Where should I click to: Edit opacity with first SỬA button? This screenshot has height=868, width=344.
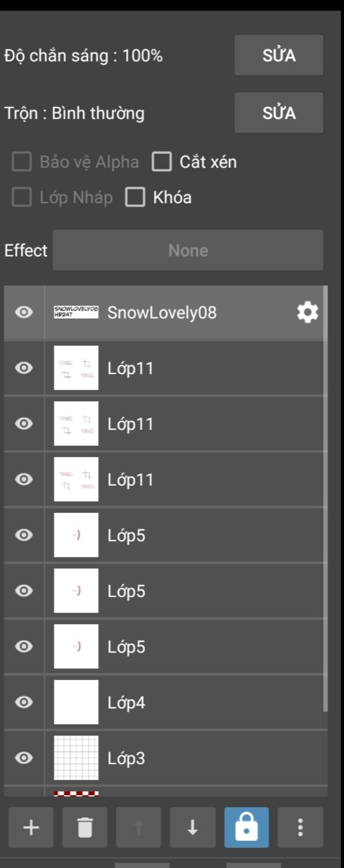point(279,55)
